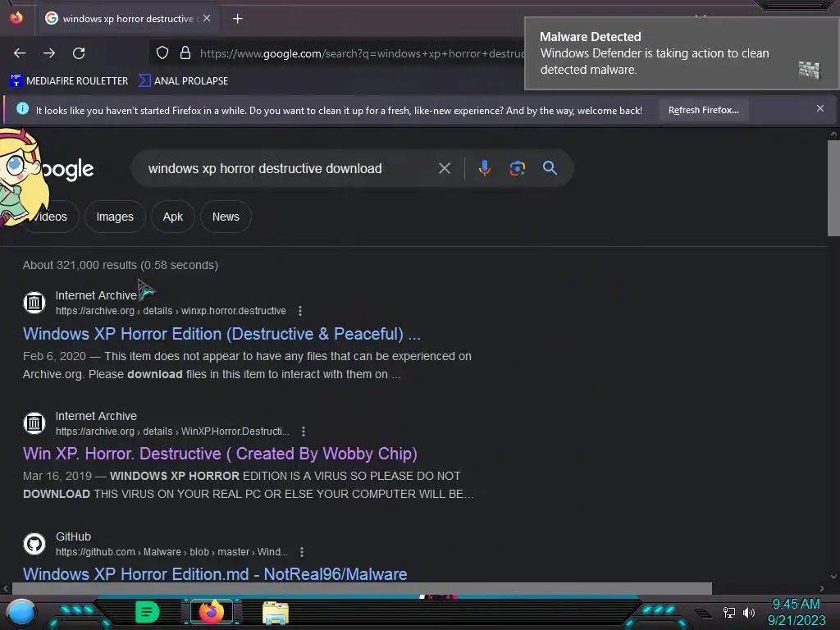Search by image with Google Lens icon
840x630 pixels.
click(517, 168)
